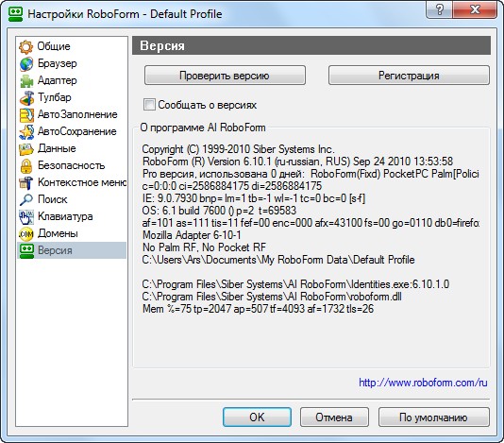Enable Сообщать о версиях checkbox
Screen dimensions: 504x443
[x=149, y=105]
